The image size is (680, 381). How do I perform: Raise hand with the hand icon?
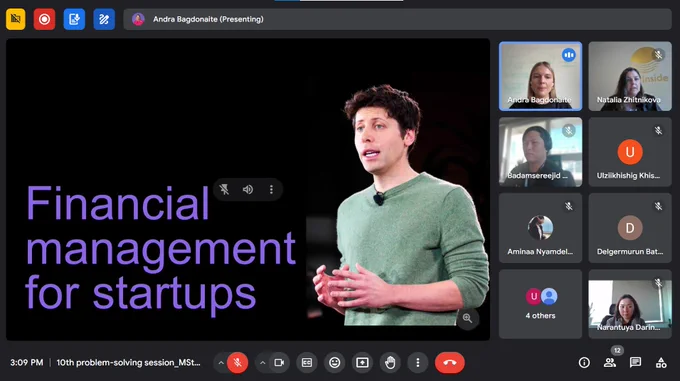click(390, 362)
